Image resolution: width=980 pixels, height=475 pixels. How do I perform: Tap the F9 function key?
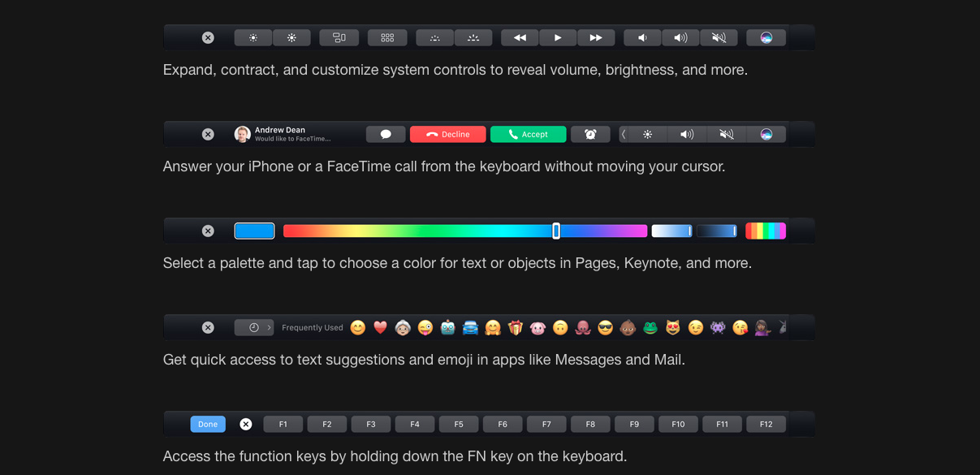click(x=634, y=424)
